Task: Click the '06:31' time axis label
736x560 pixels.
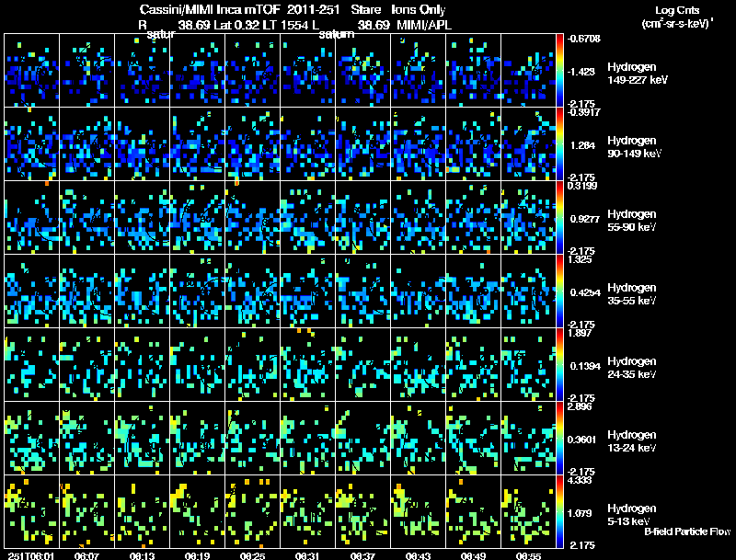Action: tap(307, 555)
